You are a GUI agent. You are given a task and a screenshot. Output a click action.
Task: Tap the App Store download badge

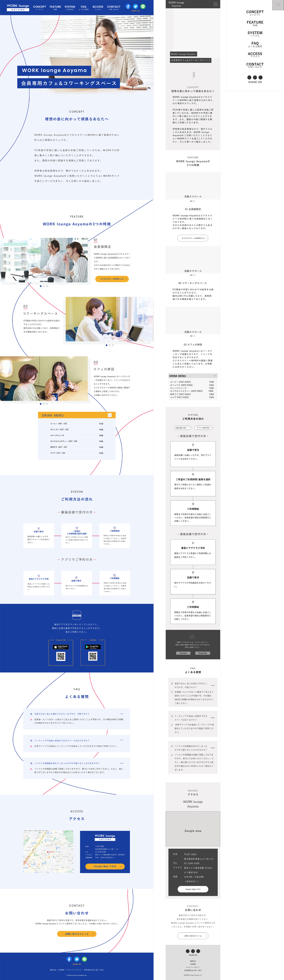pos(61,646)
